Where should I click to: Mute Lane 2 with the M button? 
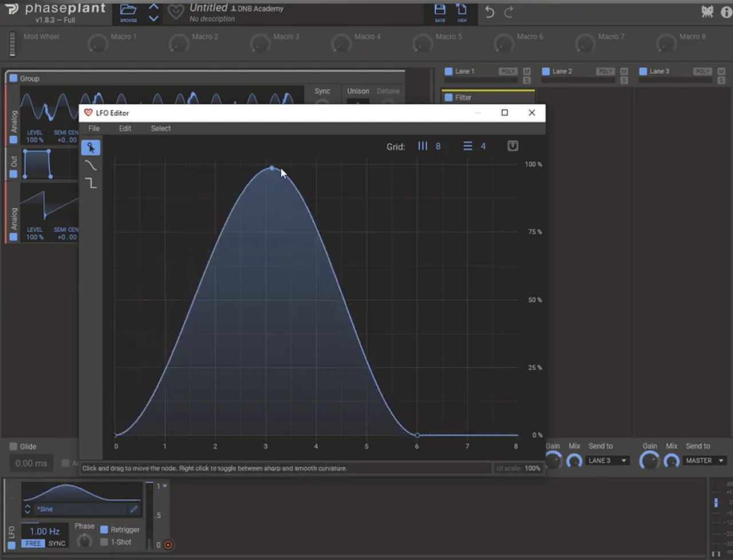tap(624, 71)
